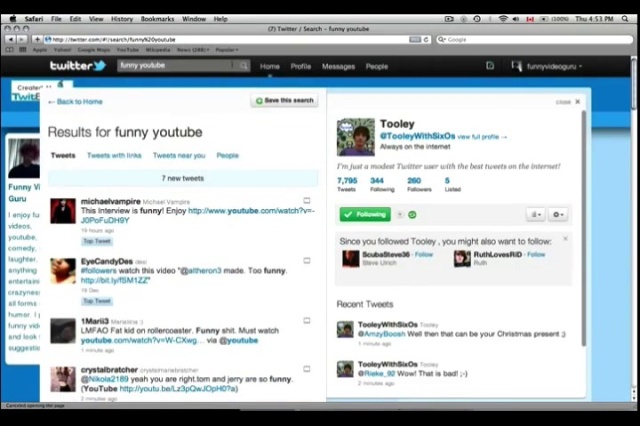Load the 7 new tweets bar
This screenshot has width=640, height=426.
pos(183,178)
